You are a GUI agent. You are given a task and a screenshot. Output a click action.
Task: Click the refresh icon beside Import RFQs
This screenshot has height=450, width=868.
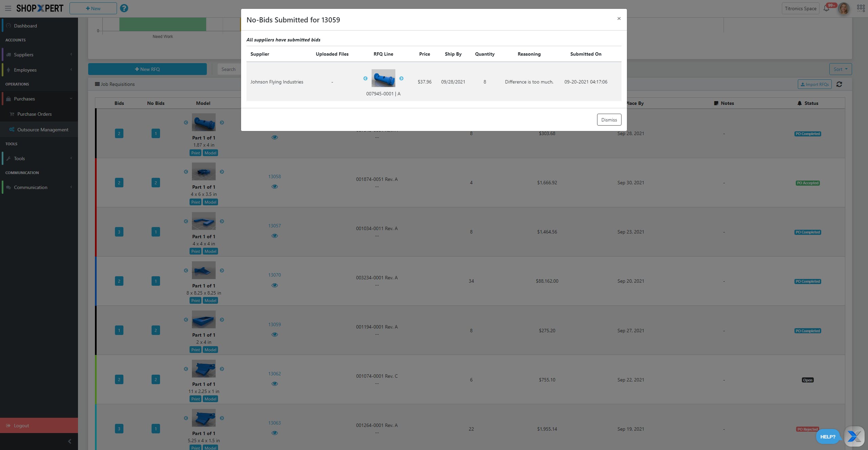pyautogui.click(x=839, y=84)
